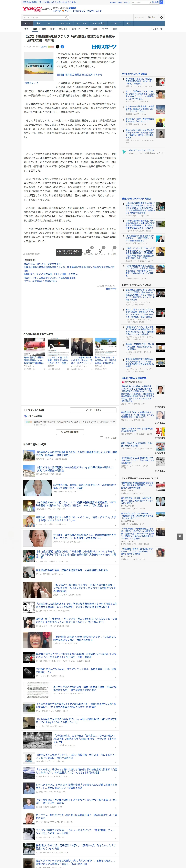React with the 新しい視点 exclamation icon
Viewport: 186px width, 868px height.
click(112, 251)
